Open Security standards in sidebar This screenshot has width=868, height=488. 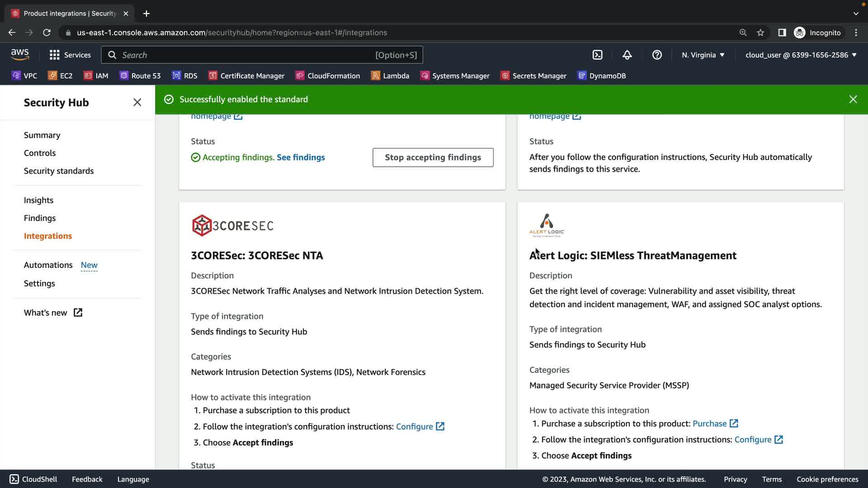coord(59,171)
